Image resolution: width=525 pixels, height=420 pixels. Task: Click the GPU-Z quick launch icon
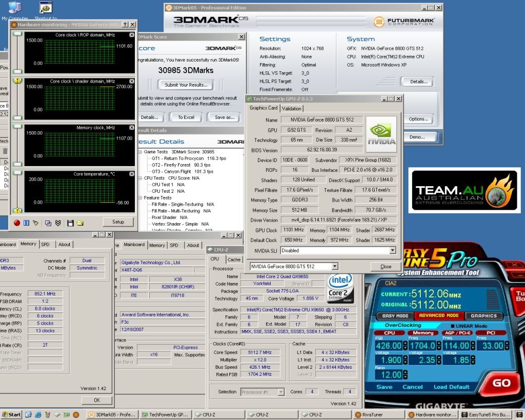click(67, 415)
